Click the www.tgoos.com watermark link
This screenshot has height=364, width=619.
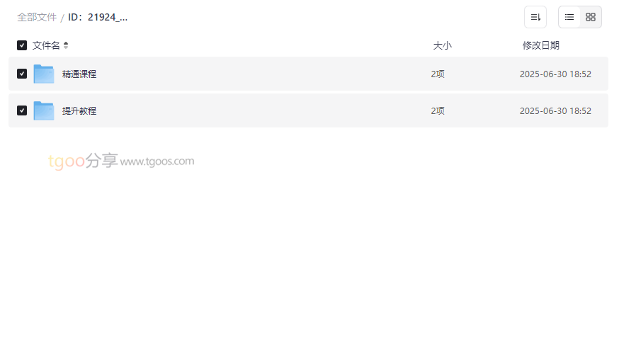click(x=157, y=161)
